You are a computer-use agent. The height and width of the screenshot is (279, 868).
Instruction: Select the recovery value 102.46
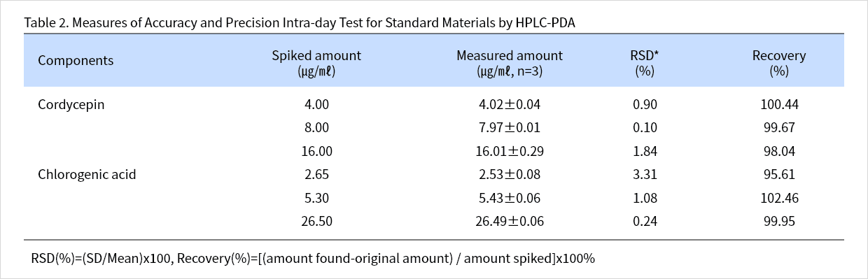click(x=779, y=198)
